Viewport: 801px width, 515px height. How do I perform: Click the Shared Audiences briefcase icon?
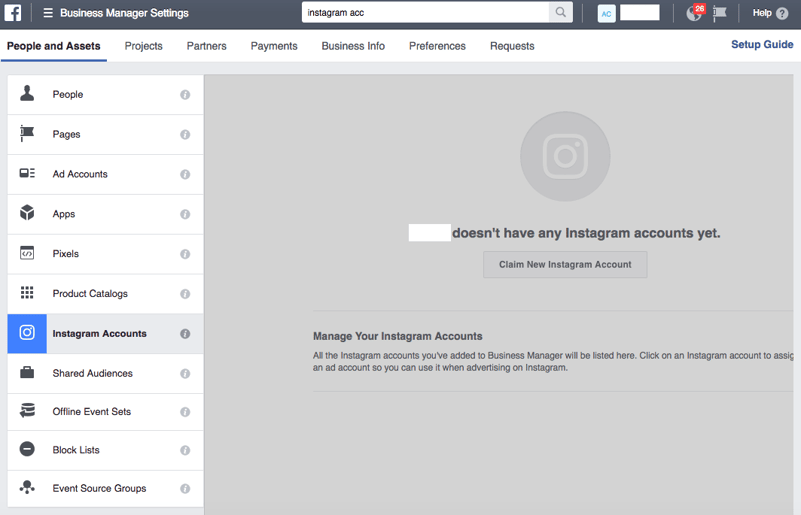(27, 372)
